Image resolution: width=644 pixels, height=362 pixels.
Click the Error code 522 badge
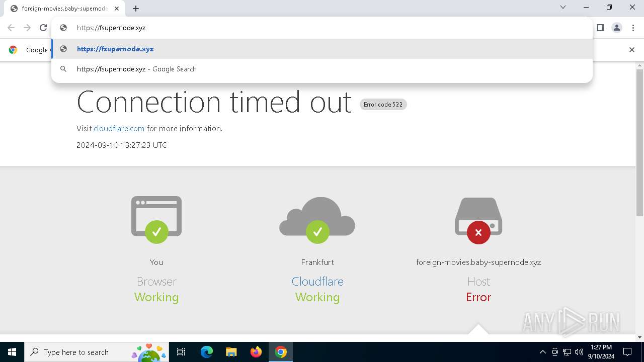[x=383, y=105]
